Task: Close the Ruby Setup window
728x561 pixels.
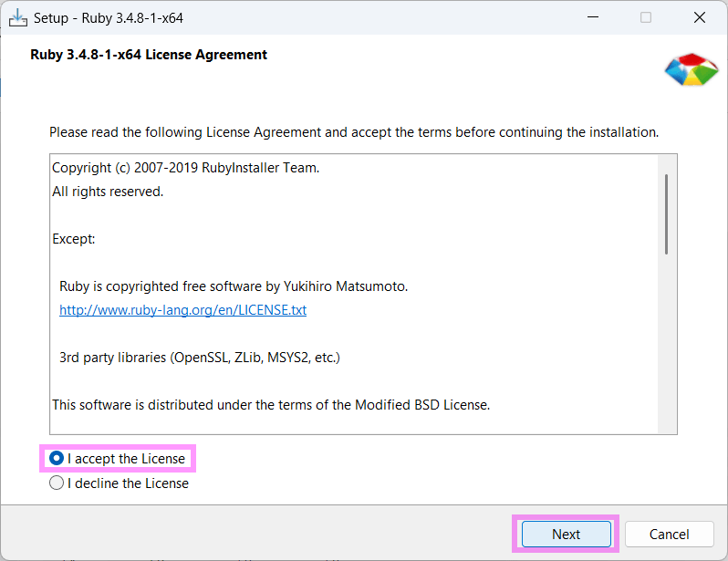Action: (x=699, y=17)
